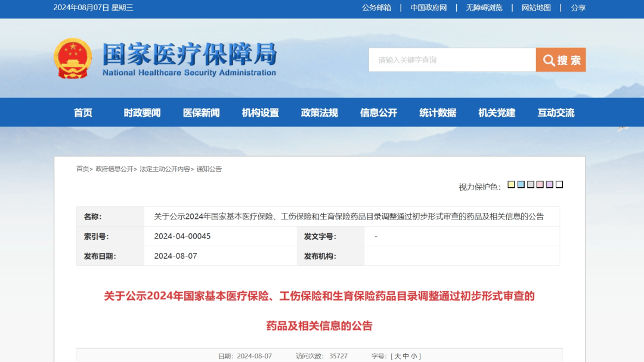The height and width of the screenshot is (362, 644).
Task: Select the white eye-protection color swatch
Action: click(x=559, y=184)
